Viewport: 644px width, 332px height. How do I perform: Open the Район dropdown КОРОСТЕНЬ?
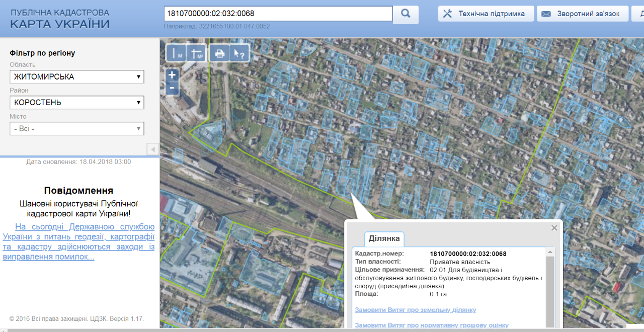coord(77,103)
